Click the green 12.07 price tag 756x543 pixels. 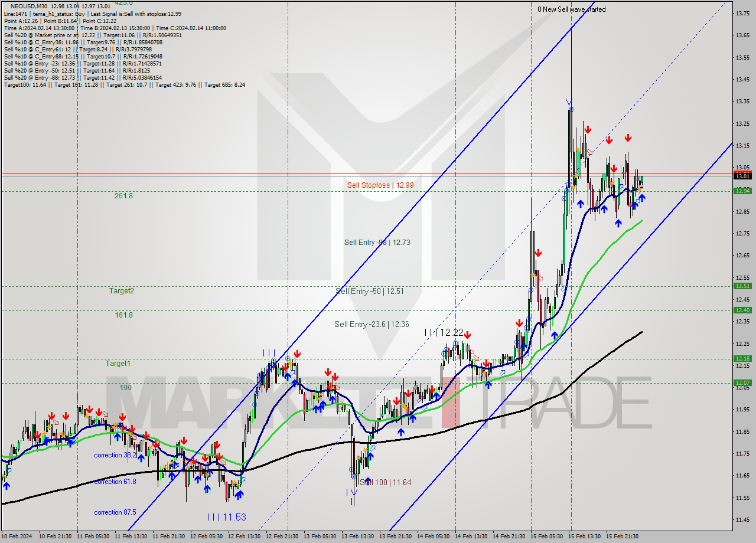pos(742,383)
